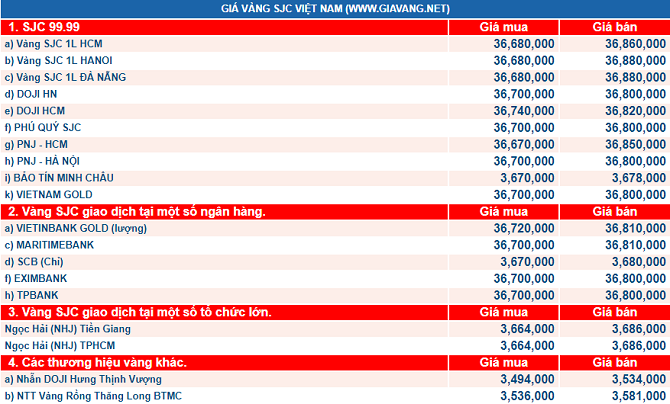Click buy price 36,740,000 of DOJI HCM
This screenshot has width=670, height=404.
(524, 111)
